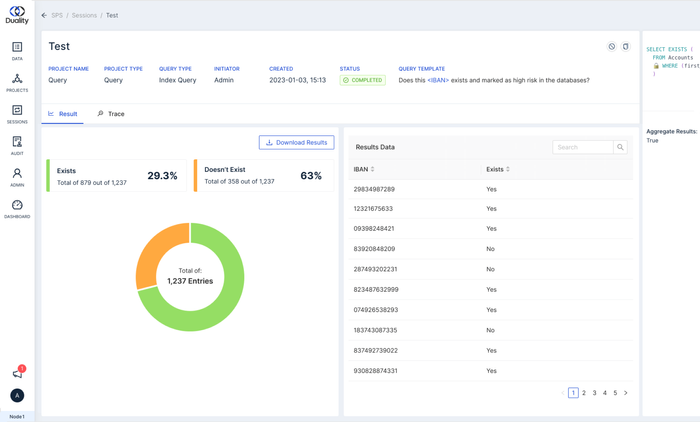Open the Data section in sidebar
The height and width of the screenshot is (422, 700).
(17, 50)
